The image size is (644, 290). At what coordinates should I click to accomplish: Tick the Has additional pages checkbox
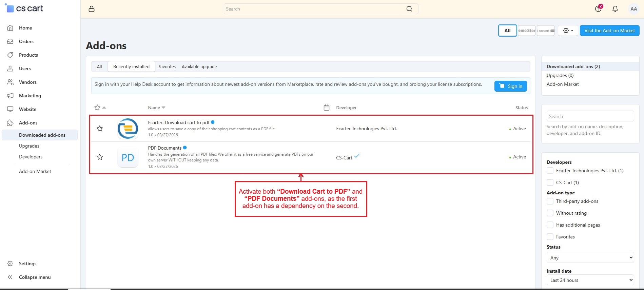(x=550, y=225)
